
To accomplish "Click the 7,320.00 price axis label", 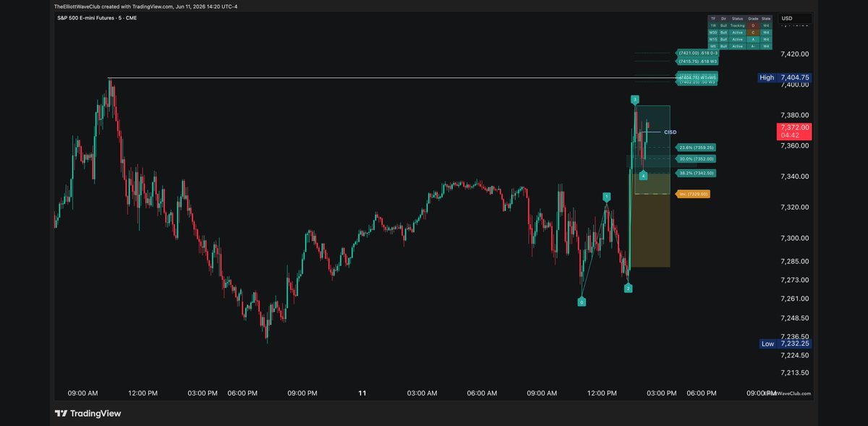I will coord(794,208).
